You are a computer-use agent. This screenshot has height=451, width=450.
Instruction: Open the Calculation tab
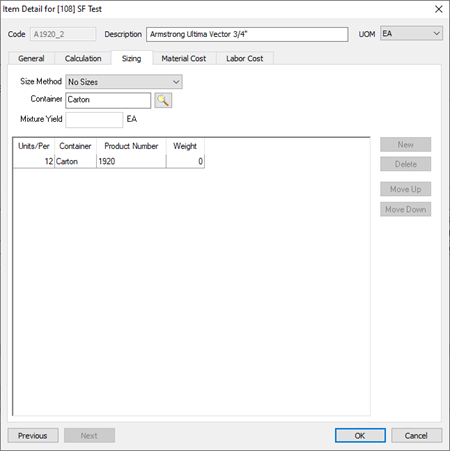(83, 58)
